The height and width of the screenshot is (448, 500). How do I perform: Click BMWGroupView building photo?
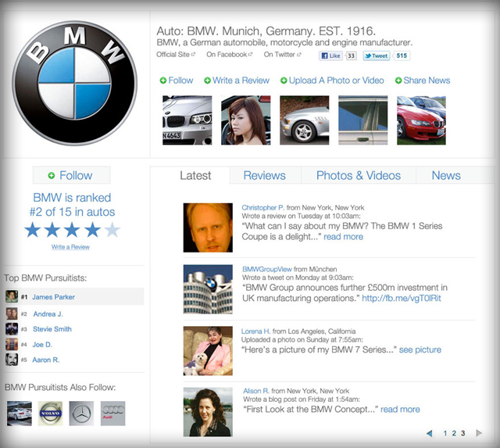point(208,289)
